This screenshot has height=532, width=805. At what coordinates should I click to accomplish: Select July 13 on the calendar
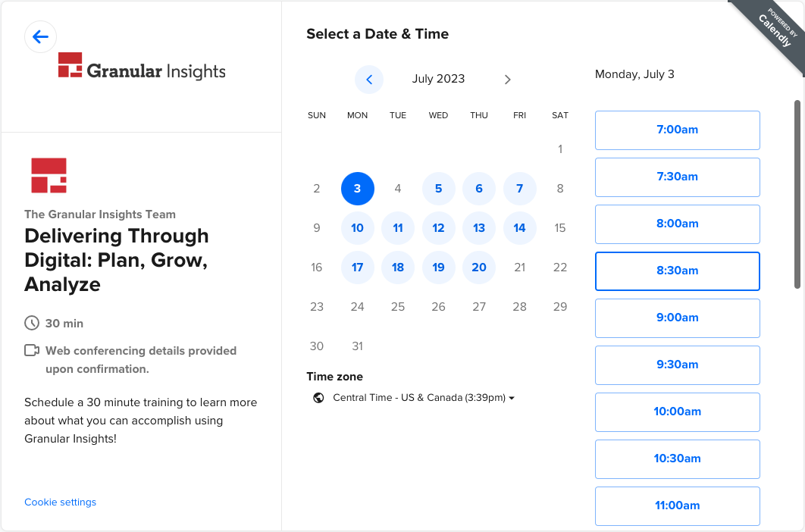(479, 228)
